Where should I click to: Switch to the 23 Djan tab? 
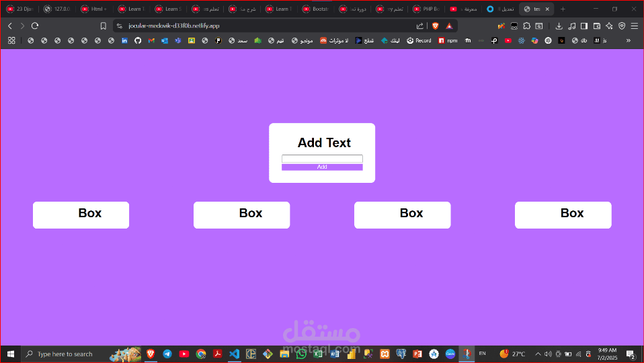point(20,9)
